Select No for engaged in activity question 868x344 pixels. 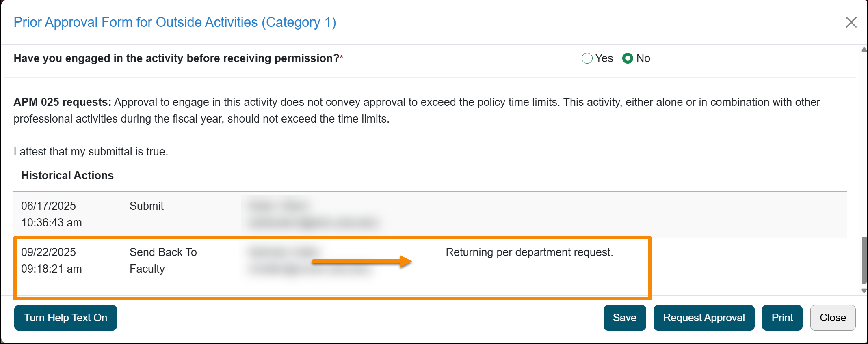click(x=628, y=58)
